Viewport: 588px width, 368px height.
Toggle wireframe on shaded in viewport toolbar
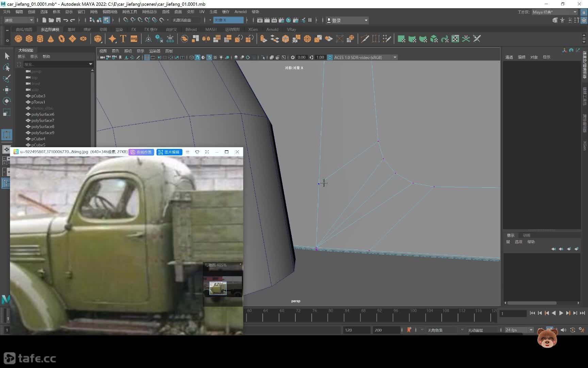(209, 57)
